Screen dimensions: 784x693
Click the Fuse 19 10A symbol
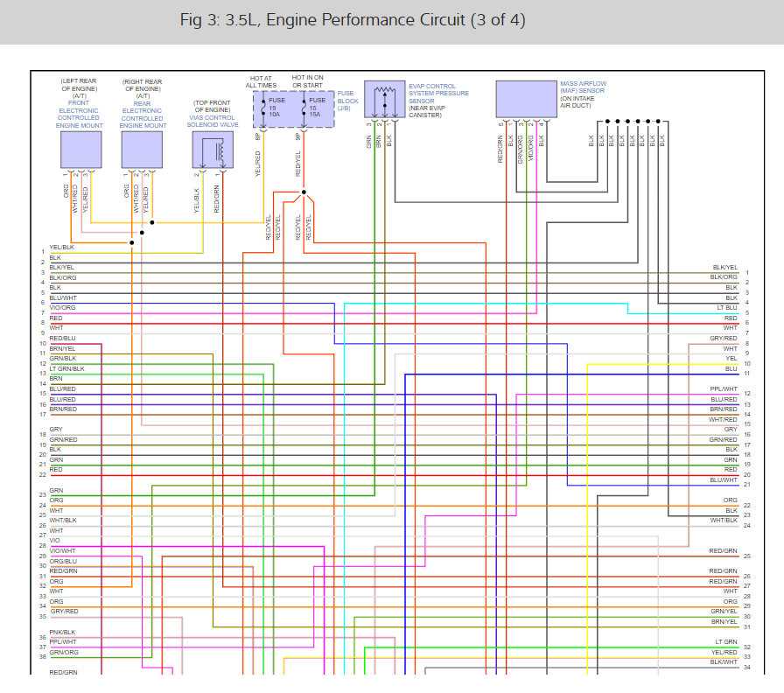pyautogui.click(x=263, y=108)
